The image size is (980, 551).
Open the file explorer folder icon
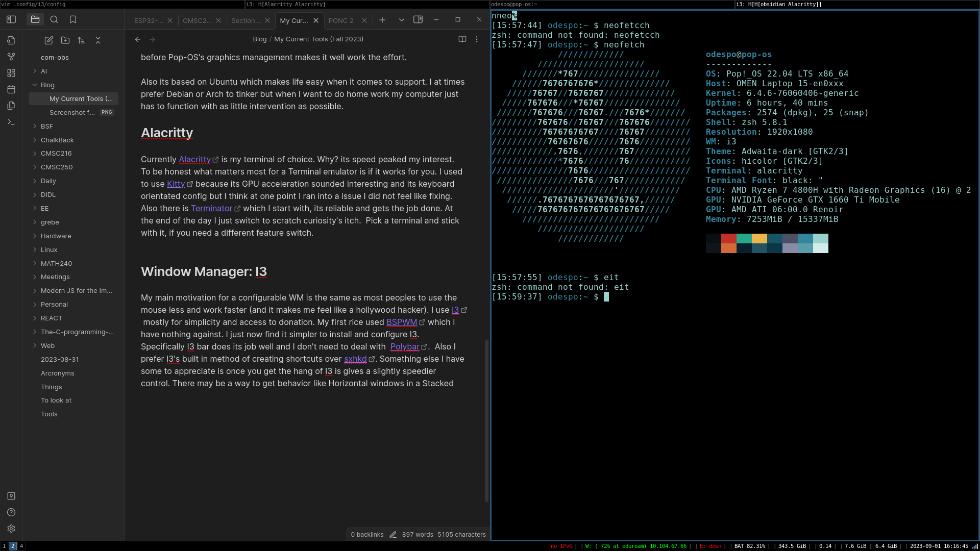tap(35, 19)
